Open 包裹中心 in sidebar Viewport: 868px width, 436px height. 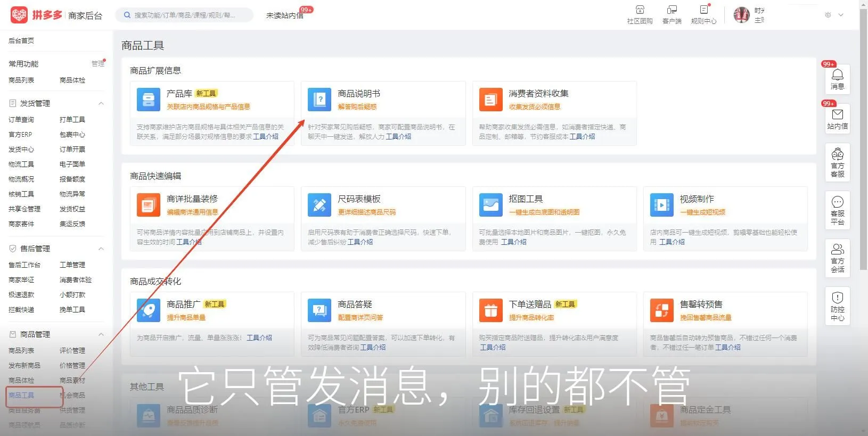pyautogui.click(x=72, y=135)
